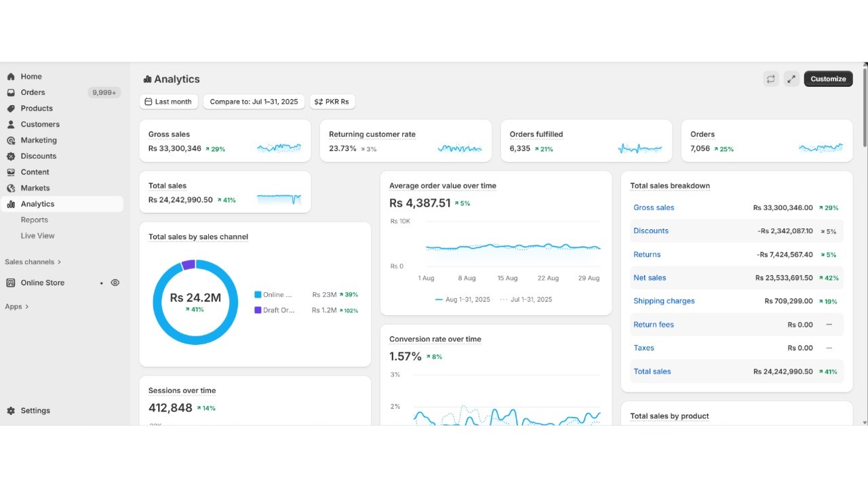Open the Last month date picker
The image size is (868, 488).
click(169, 102)
